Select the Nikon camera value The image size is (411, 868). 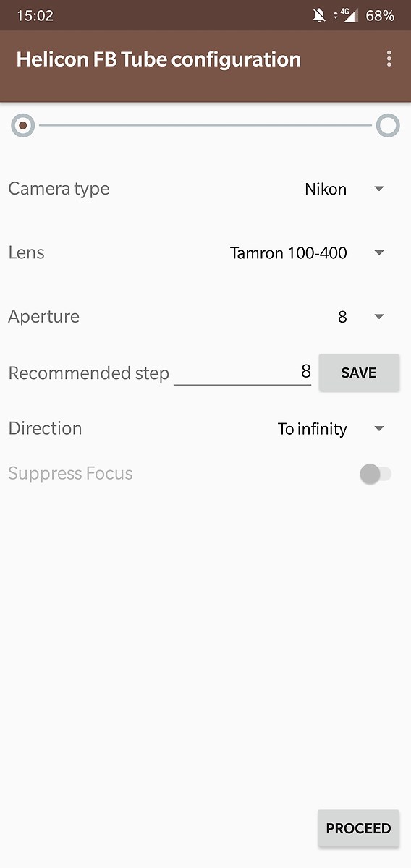tap(326, 189)
